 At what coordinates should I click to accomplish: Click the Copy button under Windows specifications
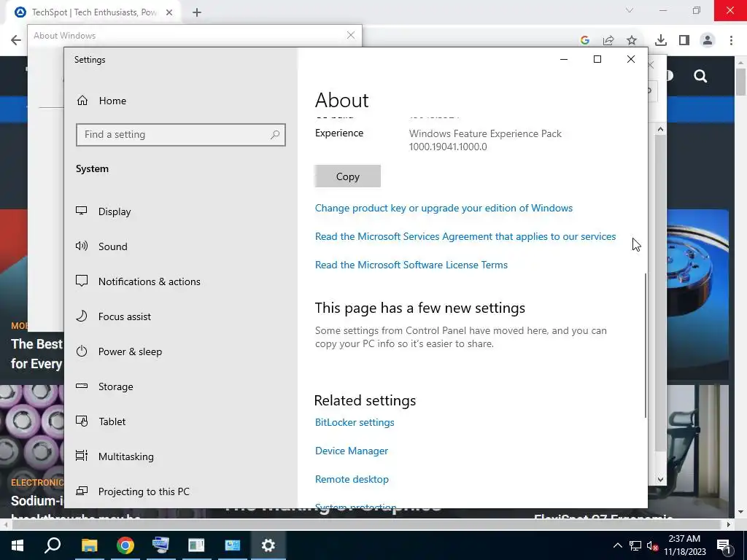click(x=347, y=176)
